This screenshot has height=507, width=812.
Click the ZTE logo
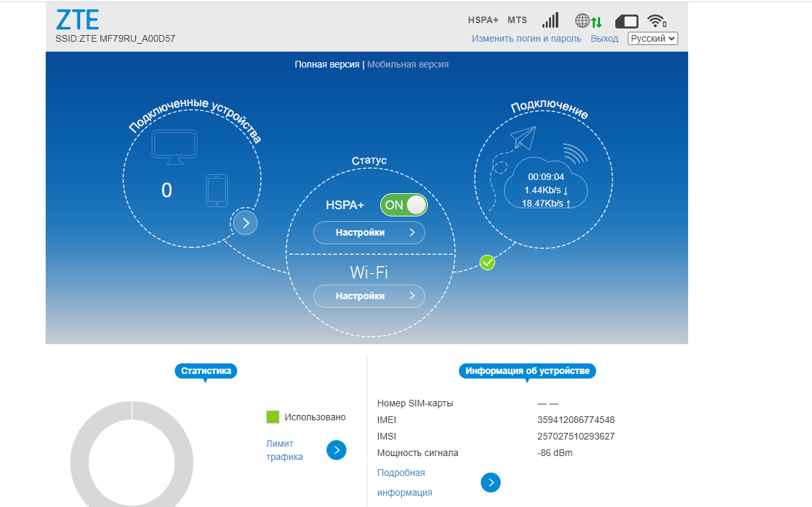[77, 20]
